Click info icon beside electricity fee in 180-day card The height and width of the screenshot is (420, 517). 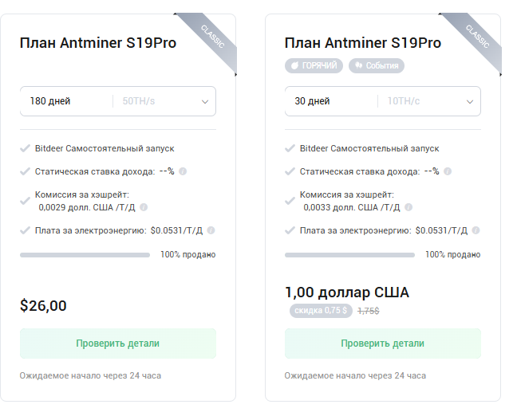tap(211, 230)
